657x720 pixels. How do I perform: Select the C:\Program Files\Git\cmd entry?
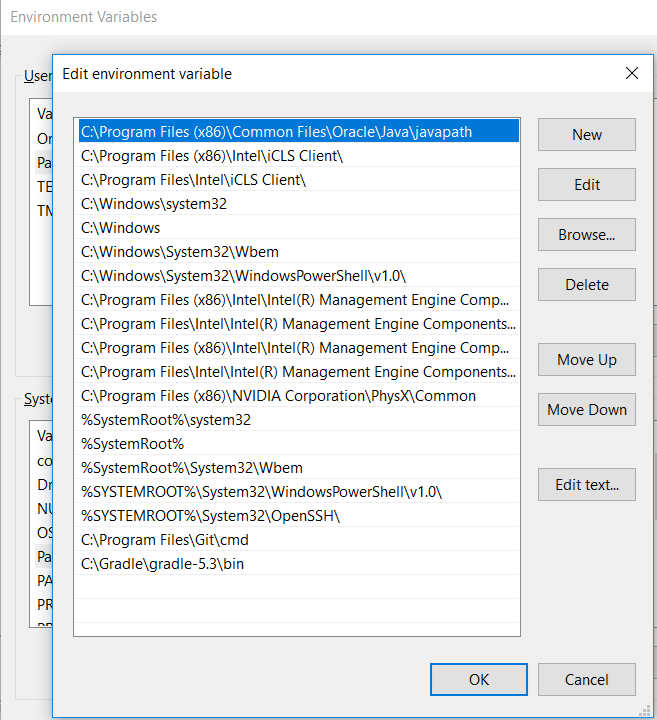pyautogui.click(x=298, y=540)
